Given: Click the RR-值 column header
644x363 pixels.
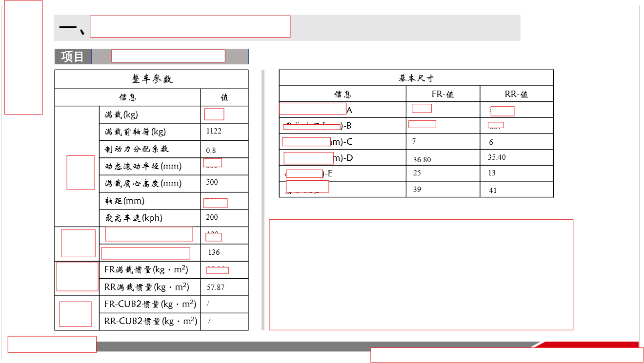Looking at the screenshot, I should click(517, 94).
